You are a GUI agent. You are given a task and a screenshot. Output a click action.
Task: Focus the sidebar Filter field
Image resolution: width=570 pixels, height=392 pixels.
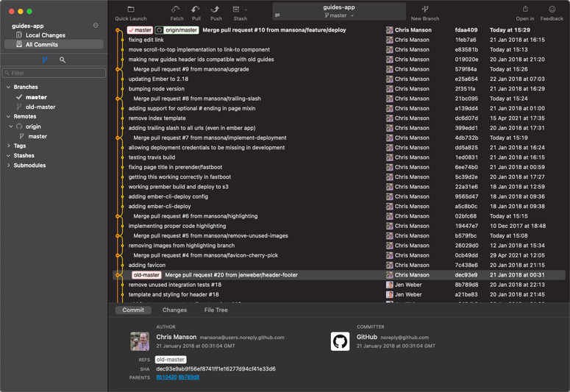tap(54, 73)
